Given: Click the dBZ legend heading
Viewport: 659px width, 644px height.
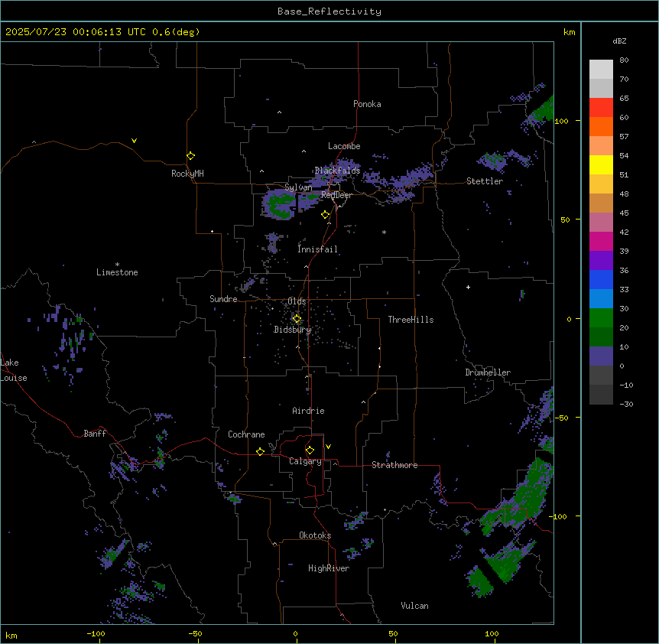Looking at the screenshot, I should pos(619,41).
